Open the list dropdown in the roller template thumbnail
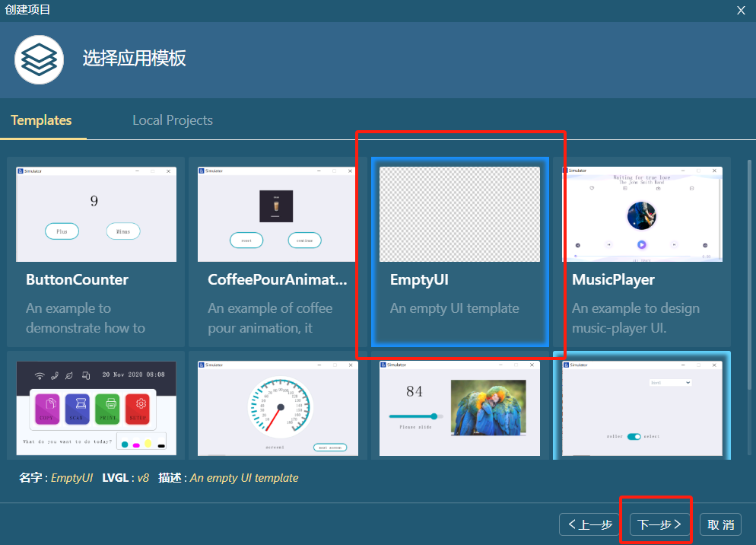756x545 pixels. 670,382
